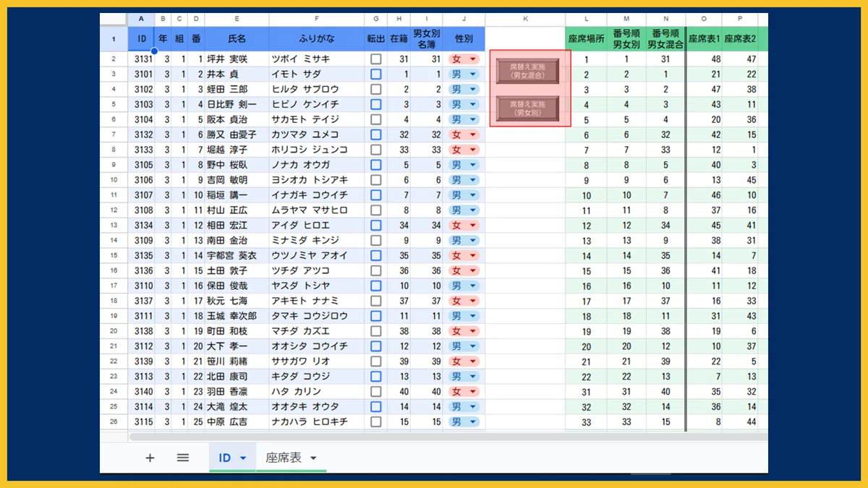
Task: Click the ふりがな header cell
Action: point(316,39)
